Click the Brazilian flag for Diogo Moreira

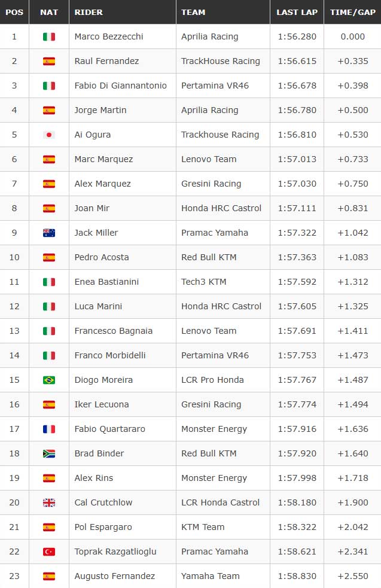(x=49, y=380)
